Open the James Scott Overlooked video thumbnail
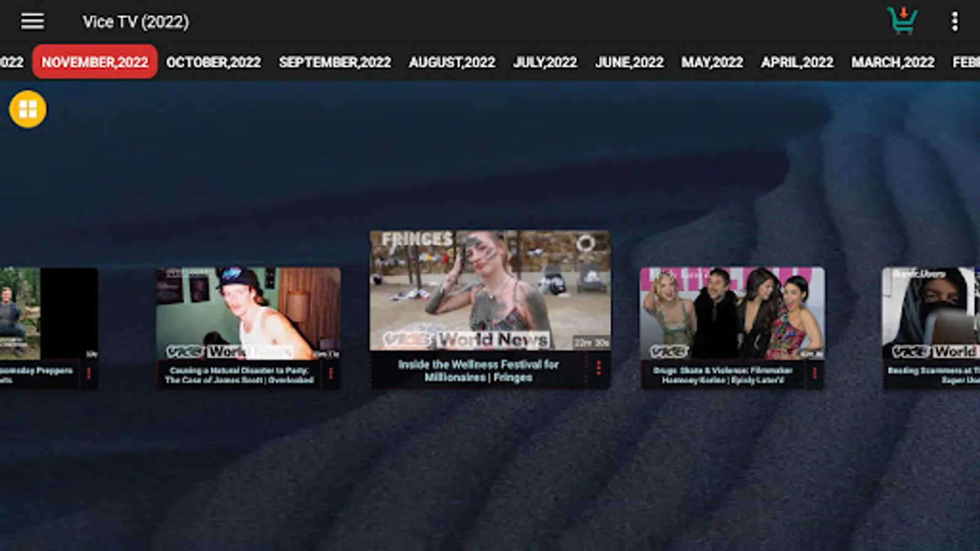980x551 pixels. [x=248, y=313]
